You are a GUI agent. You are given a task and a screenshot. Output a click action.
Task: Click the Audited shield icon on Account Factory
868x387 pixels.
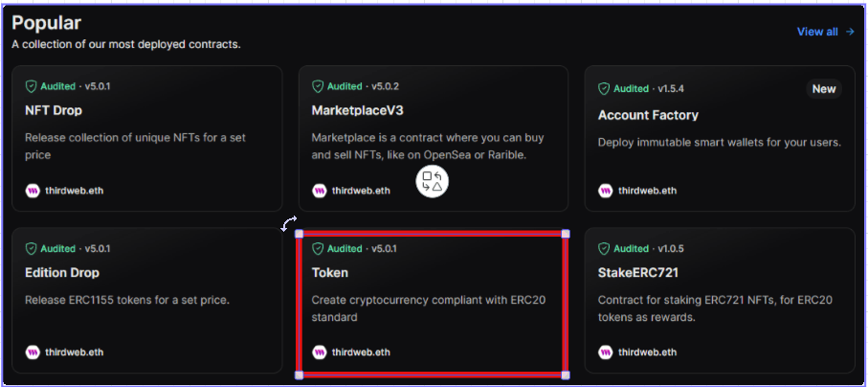pyautogui.click(x=604, y=89)
